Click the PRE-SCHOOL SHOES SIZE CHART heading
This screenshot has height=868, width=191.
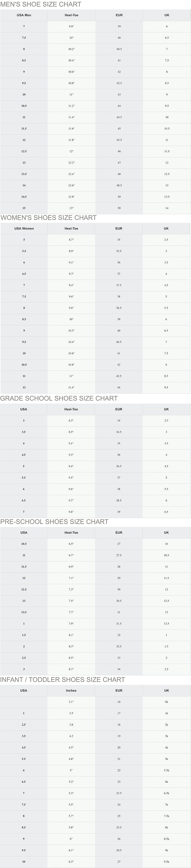coord(54,522)
